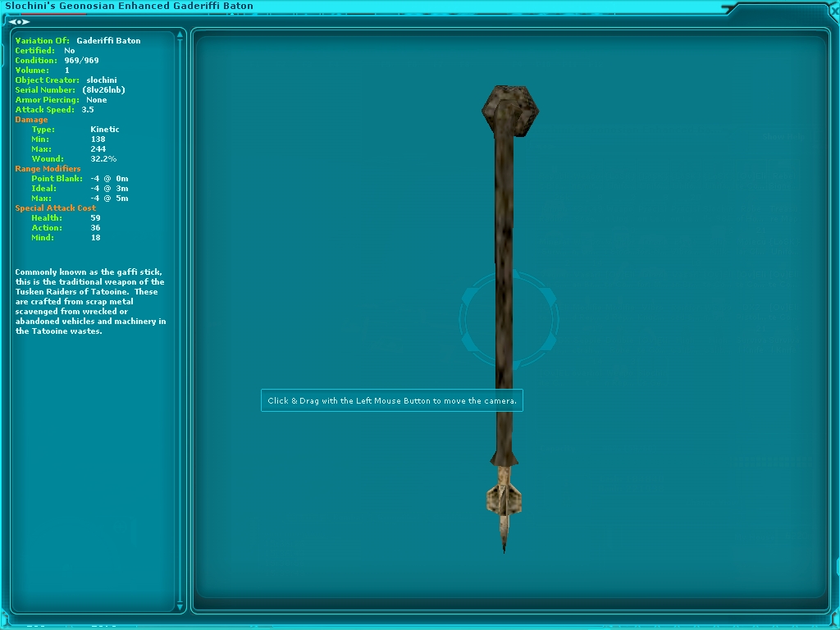Image resolution: width=840 pixels, height=630 pixels.
Task: Click the 'Volume: 1' row
Action: click(x=43, y=71)
